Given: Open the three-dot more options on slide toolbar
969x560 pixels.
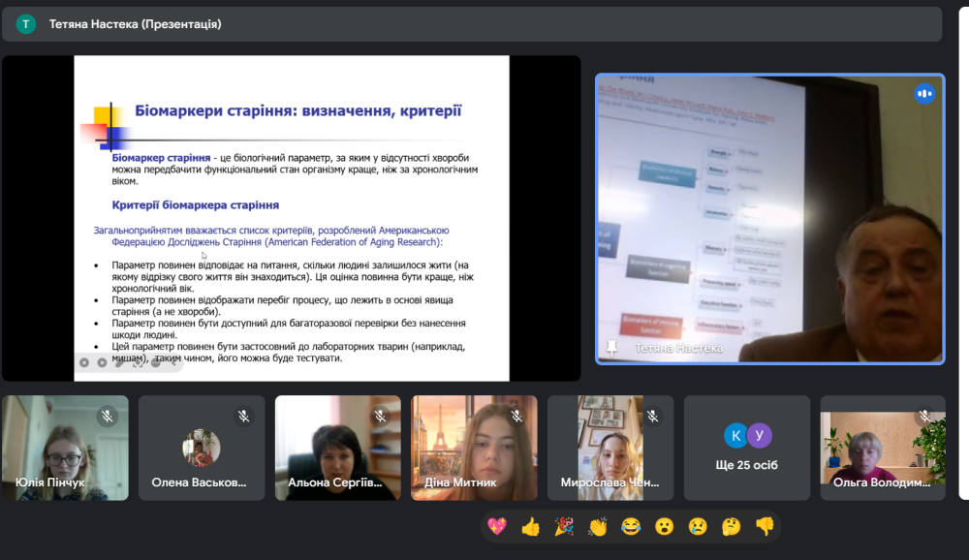Looking at the screenshot, I should tap(156, 362).
